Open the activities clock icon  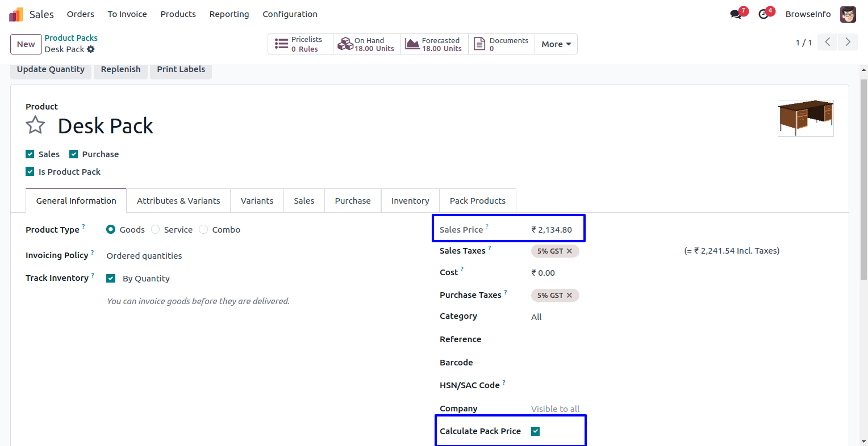(x=763, y=14)
